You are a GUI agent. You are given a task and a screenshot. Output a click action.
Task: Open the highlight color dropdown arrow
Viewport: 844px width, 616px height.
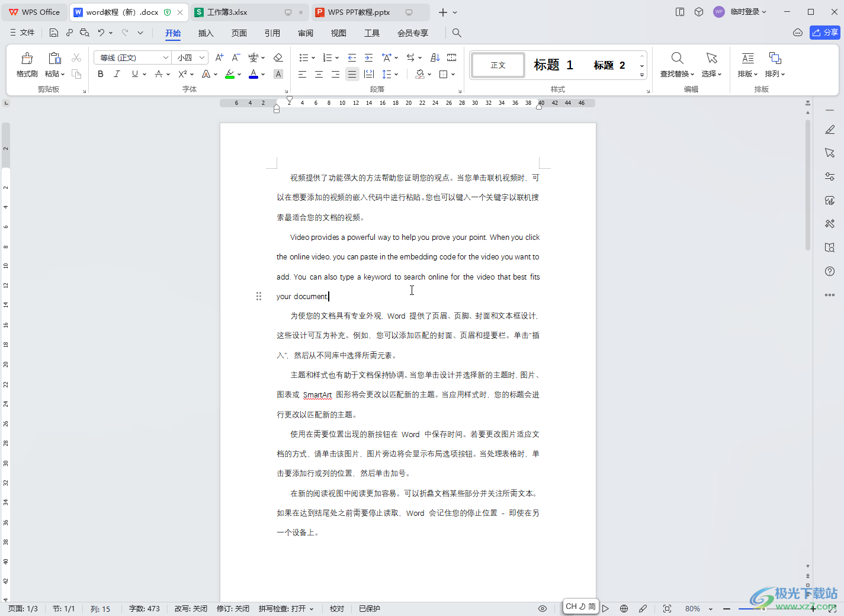(239, 75)
